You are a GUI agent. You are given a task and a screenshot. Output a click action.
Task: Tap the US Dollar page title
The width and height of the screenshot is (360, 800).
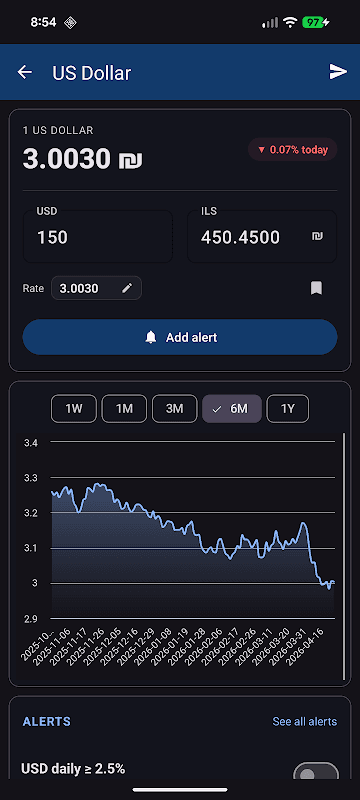tap(92, 73)
